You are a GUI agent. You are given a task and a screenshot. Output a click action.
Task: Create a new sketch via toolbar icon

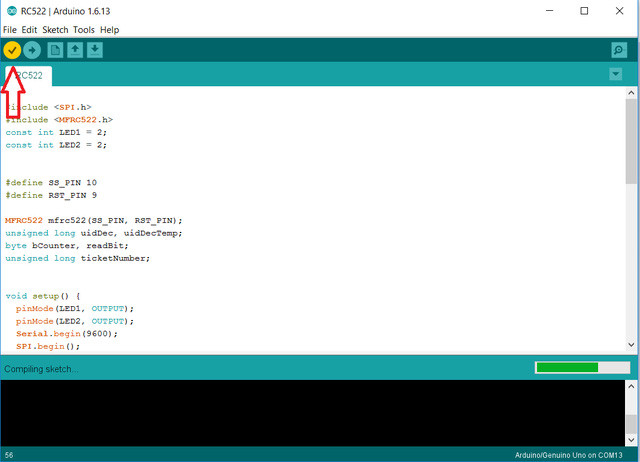(56, 50)
